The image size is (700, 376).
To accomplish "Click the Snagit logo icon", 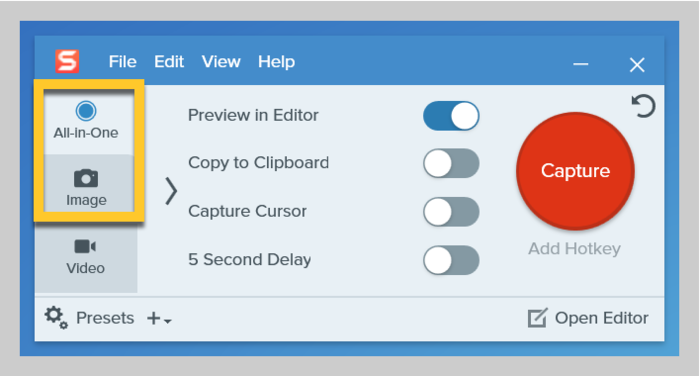I will 67,61.
